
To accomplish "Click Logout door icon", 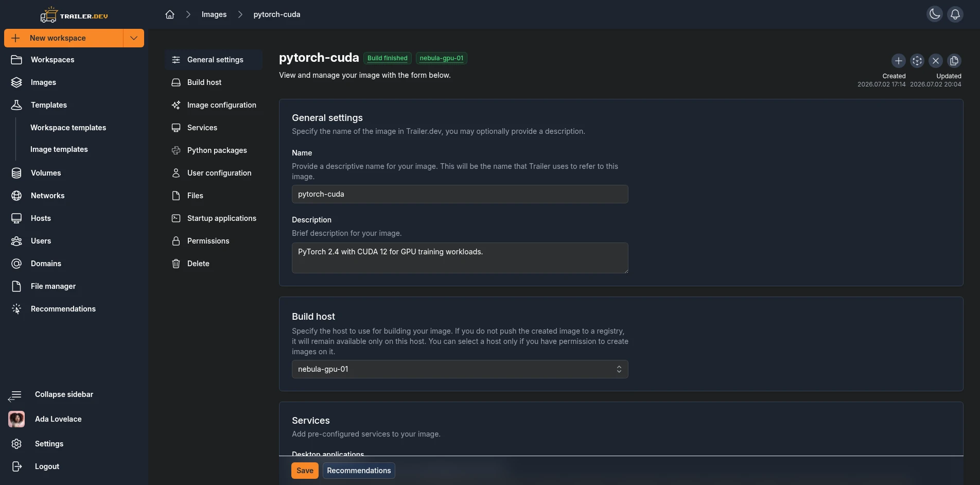I will pos(16,466).
